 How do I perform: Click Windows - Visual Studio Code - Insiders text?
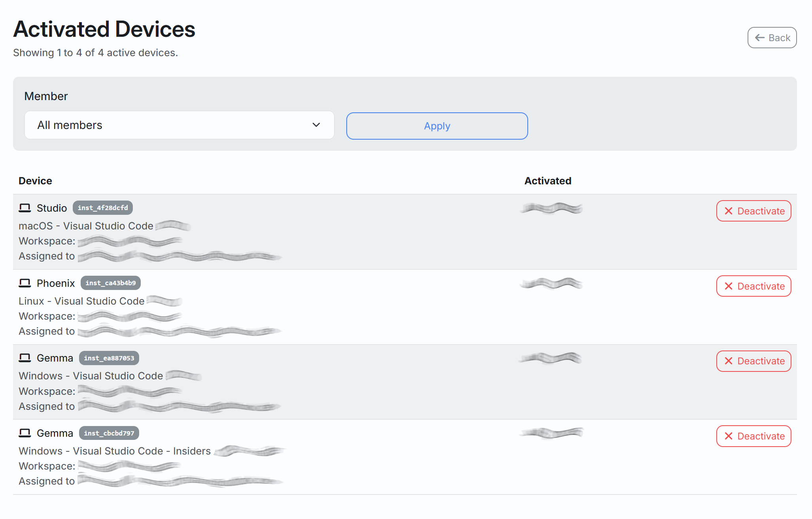tap(115, 451)
